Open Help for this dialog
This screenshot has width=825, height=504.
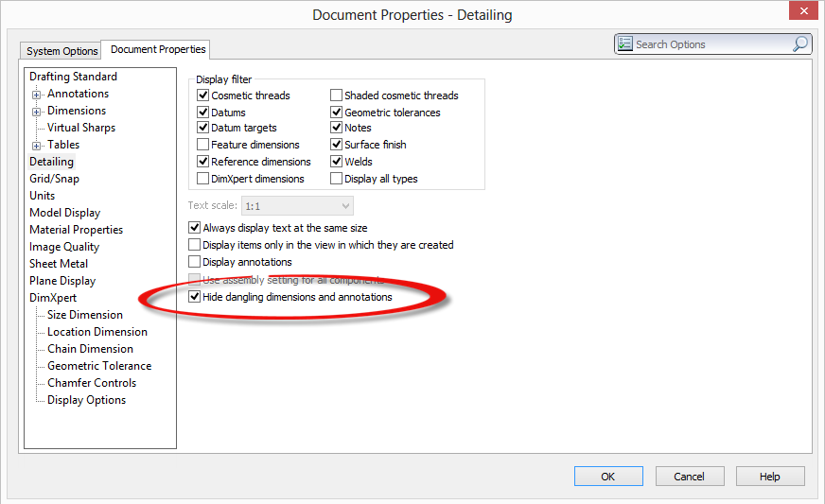tap(770, 477)
